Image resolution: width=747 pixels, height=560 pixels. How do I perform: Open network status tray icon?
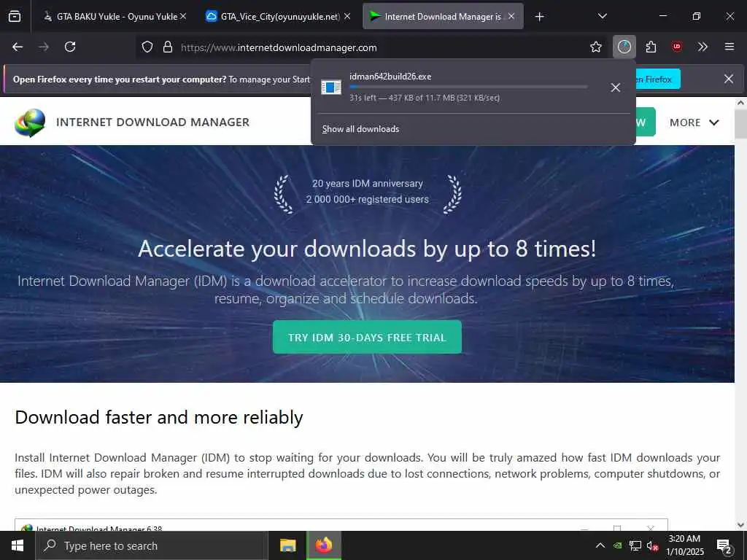click(x=635, y=545)
